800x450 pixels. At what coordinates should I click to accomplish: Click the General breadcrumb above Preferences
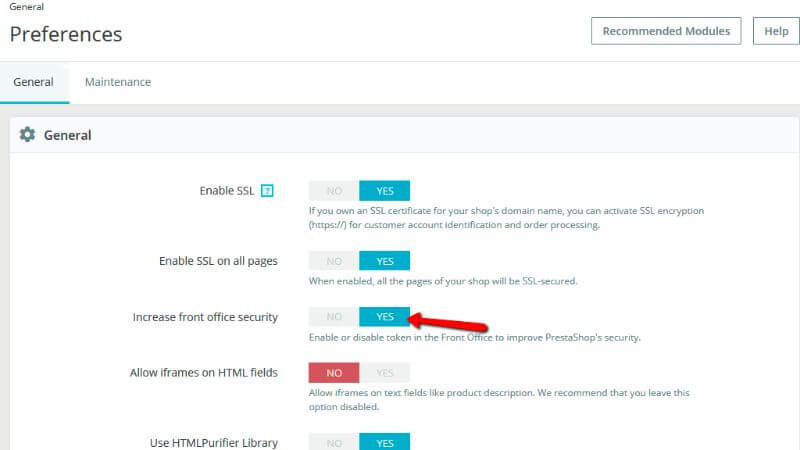(27, 7)
